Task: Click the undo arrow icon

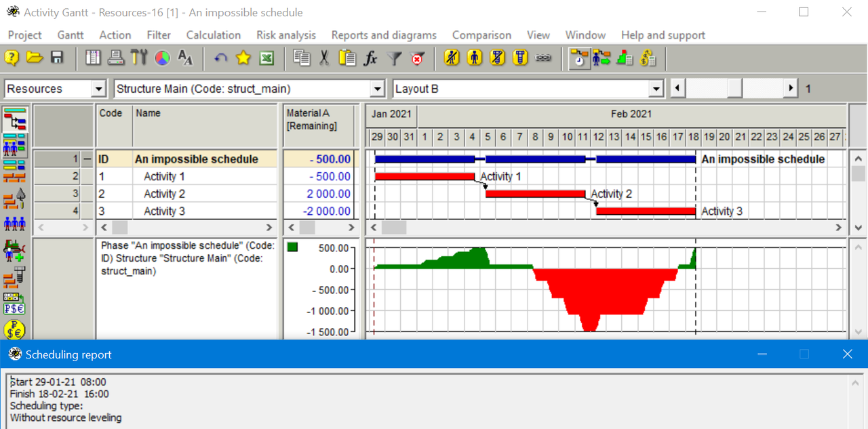Action: tap(220, 58)
